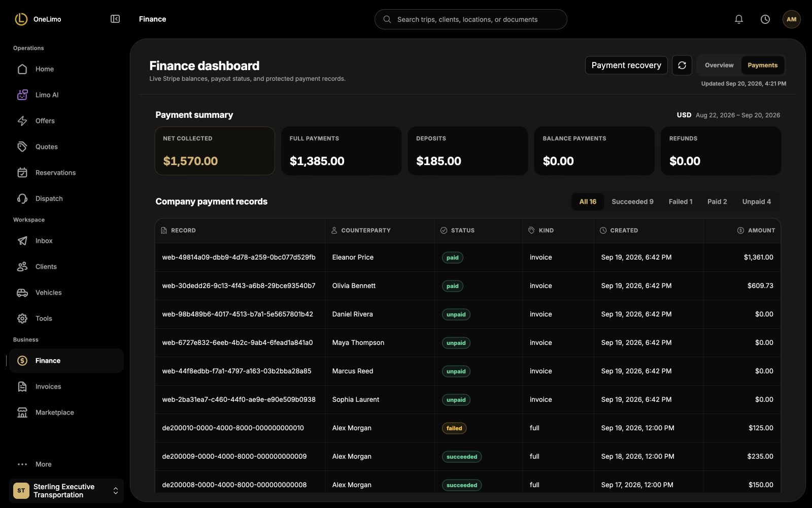812x508 pixels.
Task: Open Vehicles section
Action: click(x=66, y=293)
